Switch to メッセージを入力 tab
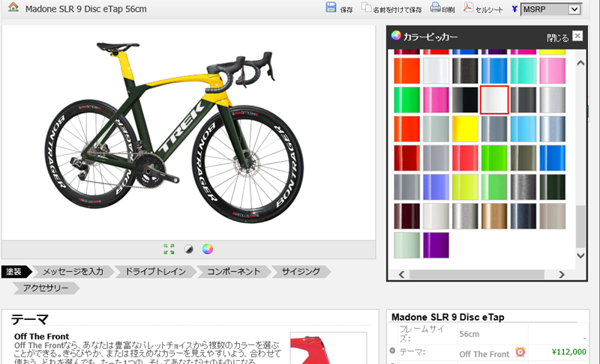This screenshot has width=600, height=364. pos(73,272)
